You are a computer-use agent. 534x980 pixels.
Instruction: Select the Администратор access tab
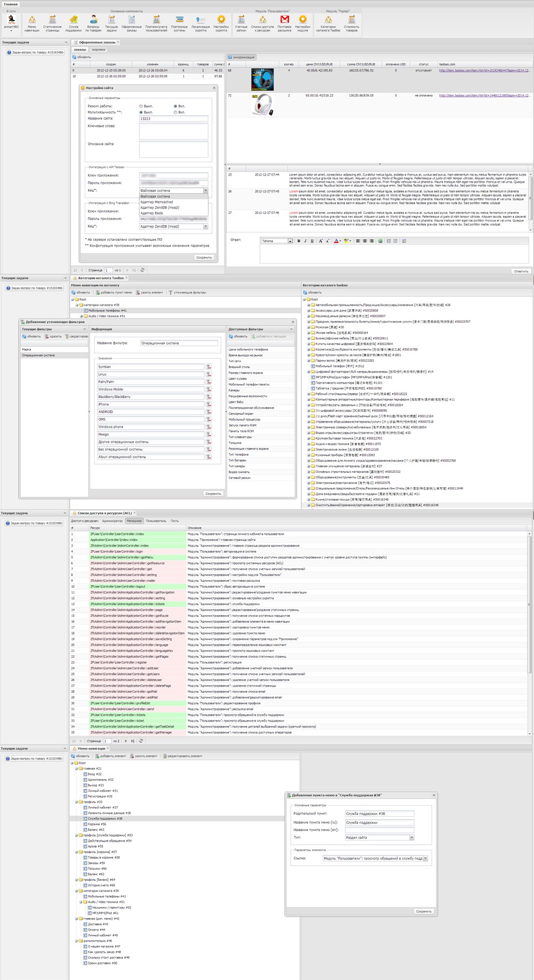[112, 521]
